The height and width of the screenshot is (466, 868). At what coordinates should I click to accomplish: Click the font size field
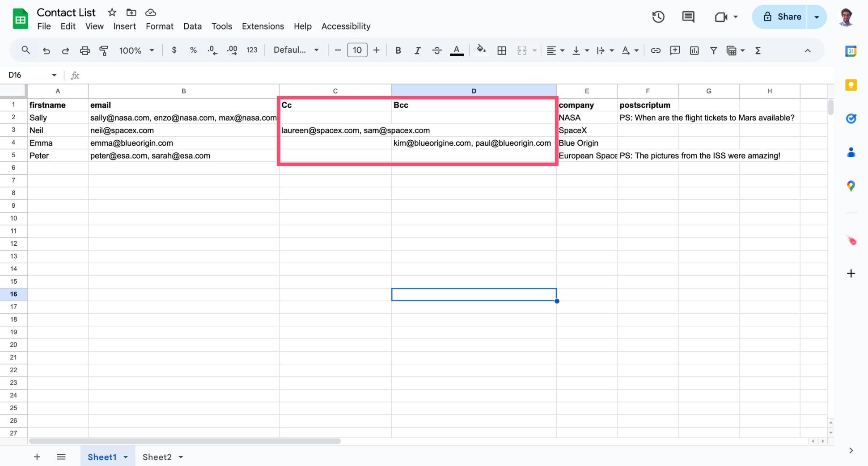pos(357,50)
